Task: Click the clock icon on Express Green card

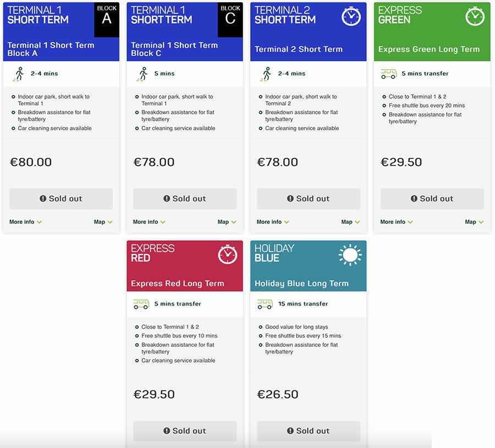Action: tap(475, 16)
